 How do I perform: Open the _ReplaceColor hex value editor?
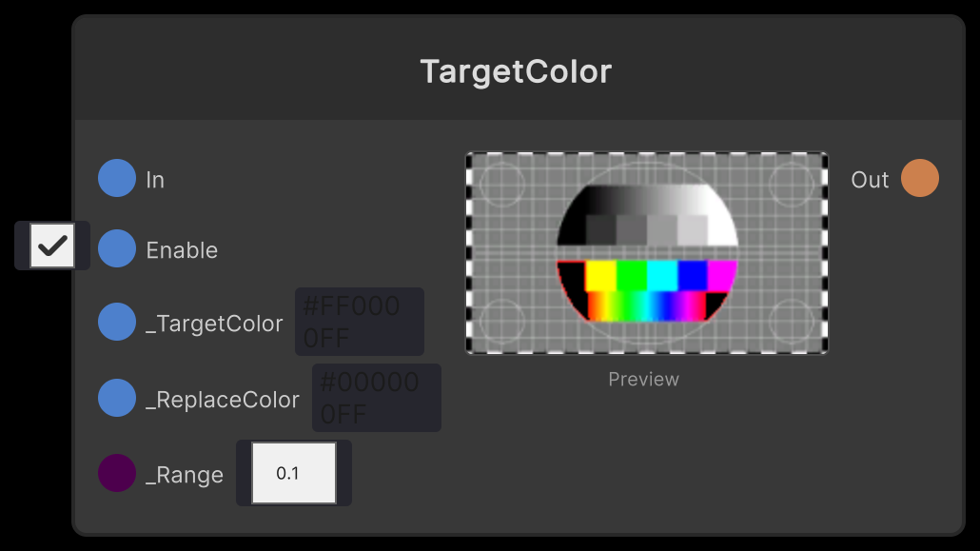(376, 398)
